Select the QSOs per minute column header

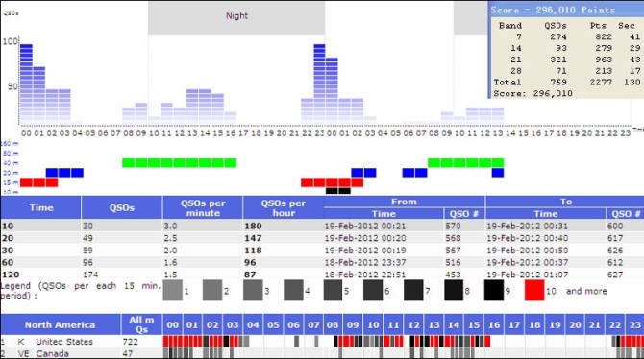(203, 208)
